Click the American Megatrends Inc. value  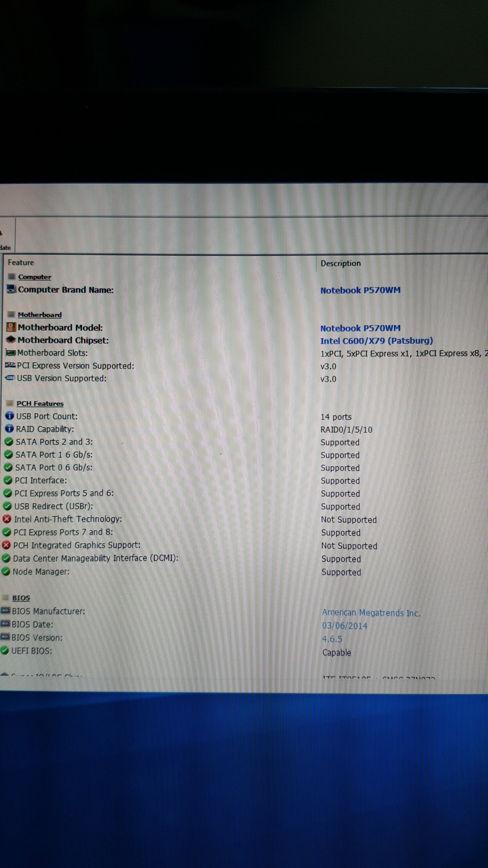click(371, 612)
